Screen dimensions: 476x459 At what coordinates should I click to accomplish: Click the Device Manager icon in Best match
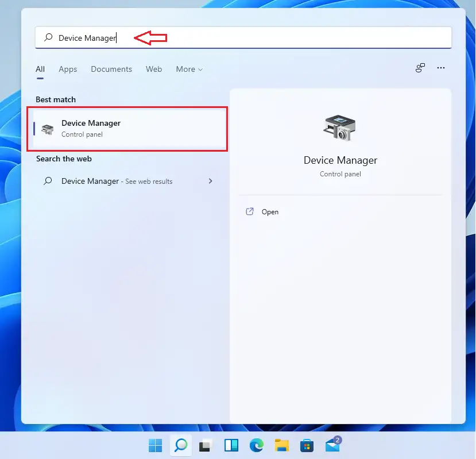[x=47, y=129]
